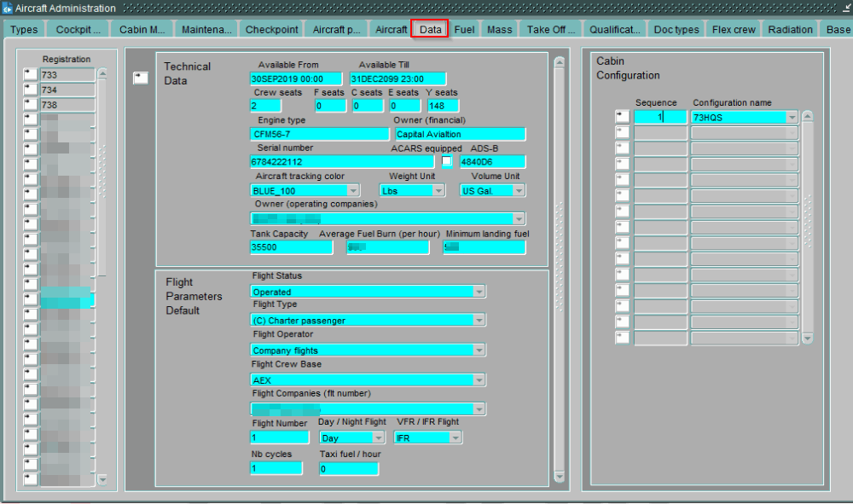The height and width of the screenshot is (504, 853).
Task: Open the Doc types tab
Action: coord(676,29)
